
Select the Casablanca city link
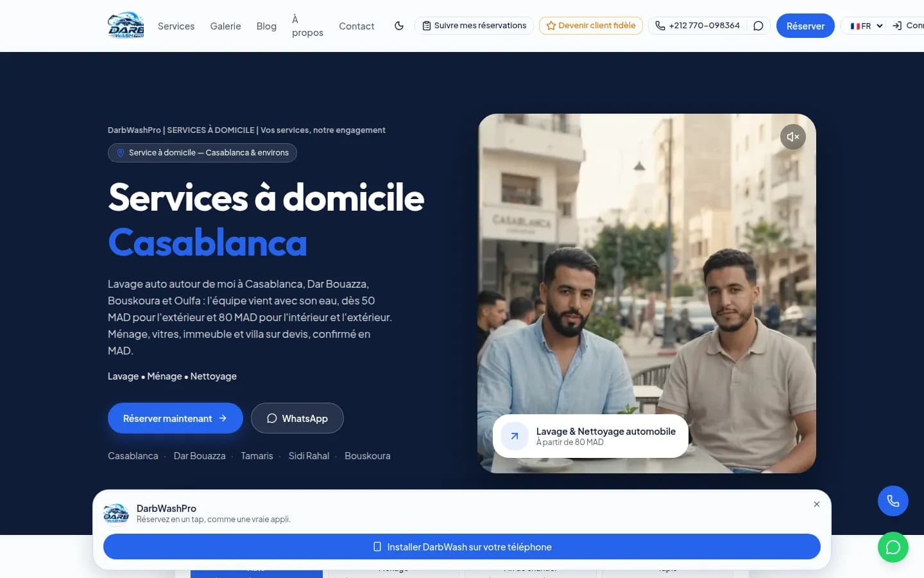point(133,456)
